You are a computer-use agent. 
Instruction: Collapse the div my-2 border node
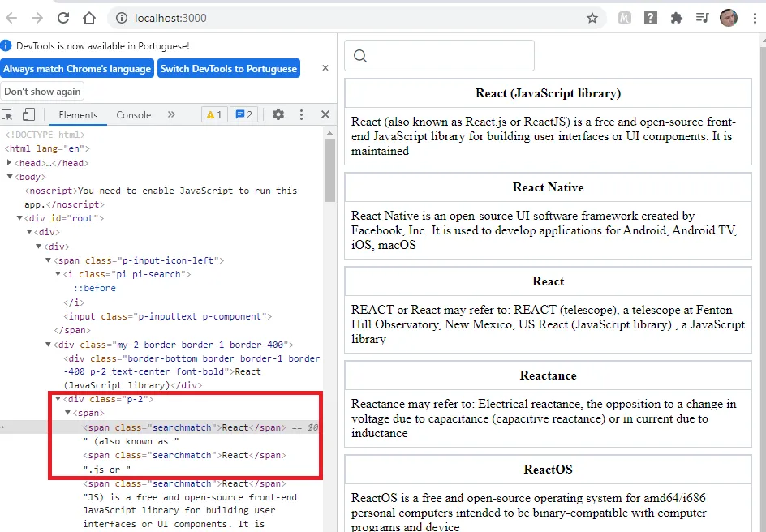point(48,345)
